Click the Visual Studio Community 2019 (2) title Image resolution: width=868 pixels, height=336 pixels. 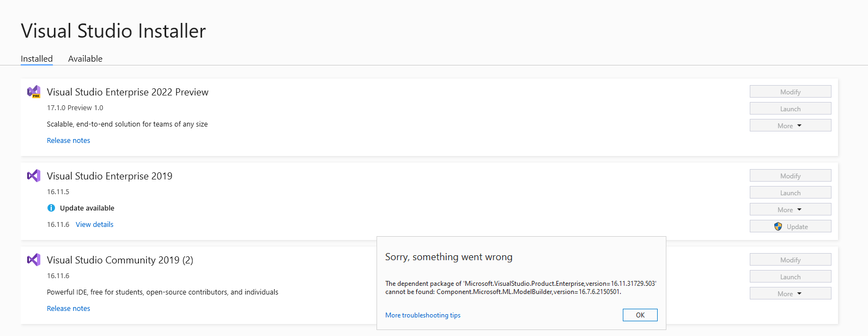(x=120, y=260)
